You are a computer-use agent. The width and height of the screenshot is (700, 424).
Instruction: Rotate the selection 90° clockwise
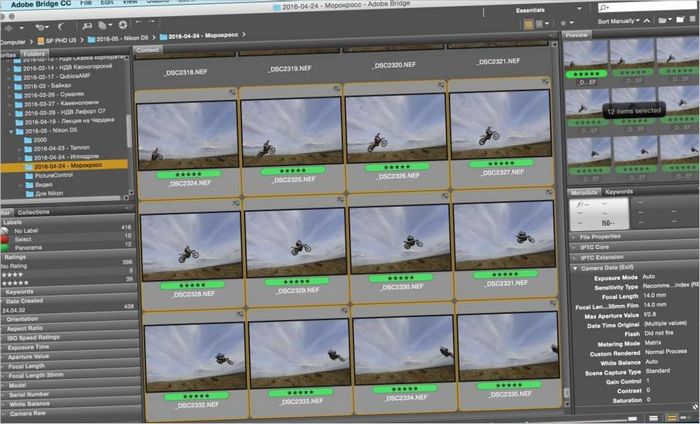[152, 22]
